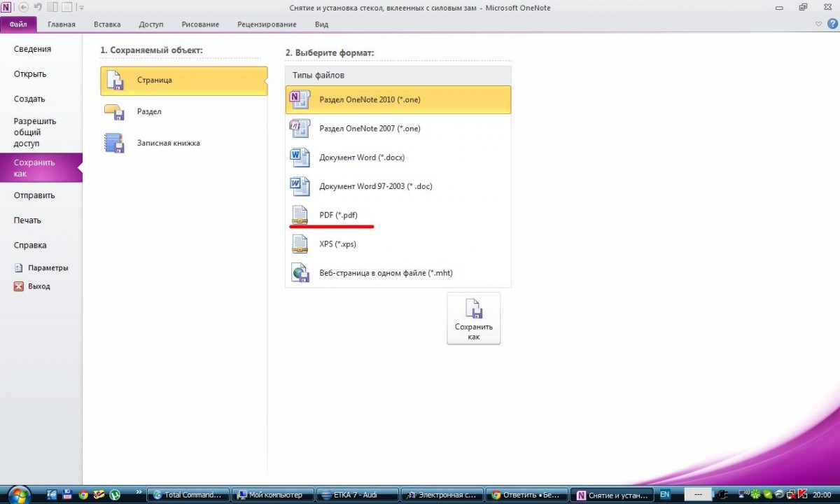The width and height of the screenshot is (840, 504).
Task: Select Сохранить как in backstage menu
Action: [41, 168]
